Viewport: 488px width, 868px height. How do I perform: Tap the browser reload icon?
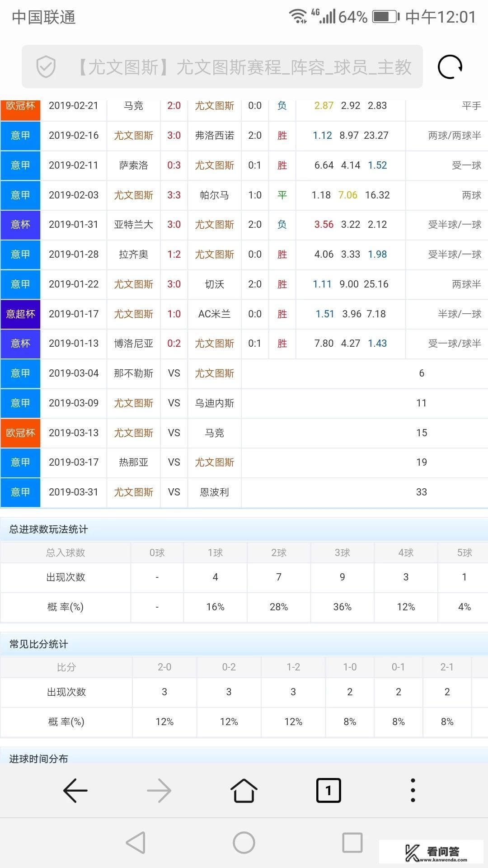point(450,67)
